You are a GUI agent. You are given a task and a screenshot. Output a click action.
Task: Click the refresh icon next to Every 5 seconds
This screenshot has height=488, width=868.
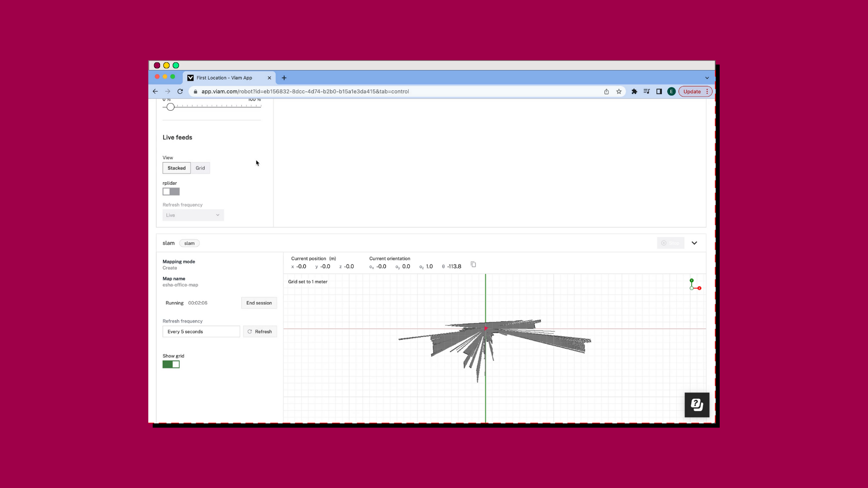250,331
